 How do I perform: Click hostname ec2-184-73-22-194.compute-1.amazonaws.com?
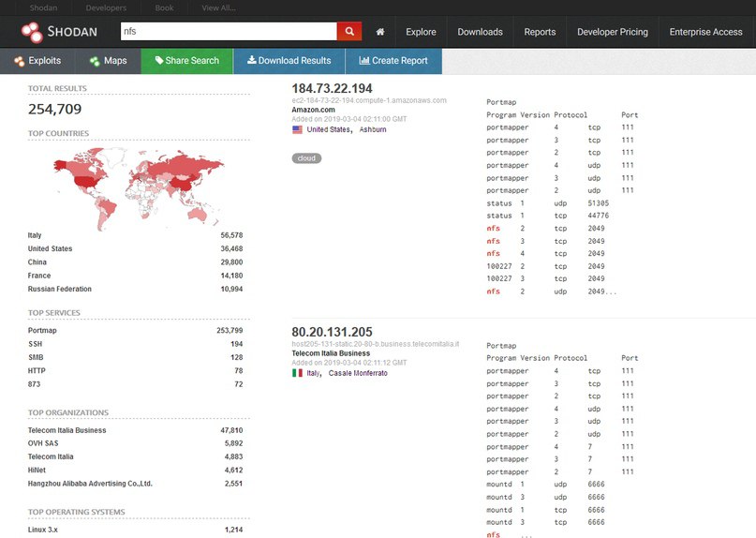pyautogui.click(x=369, y=100)
